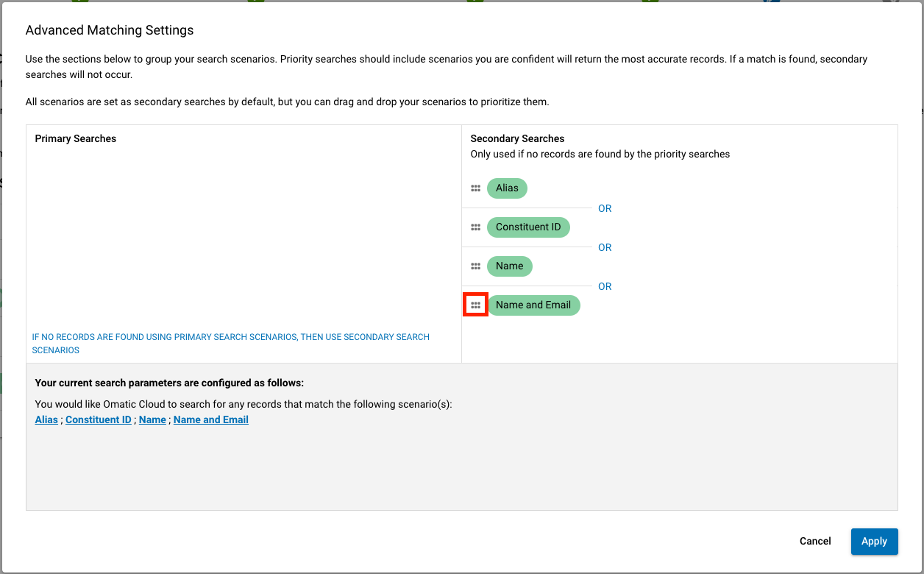Click the drag handle beside Name
Image resolution: width=924 pixels, height=574 pixels.
[x=475, y=266]
